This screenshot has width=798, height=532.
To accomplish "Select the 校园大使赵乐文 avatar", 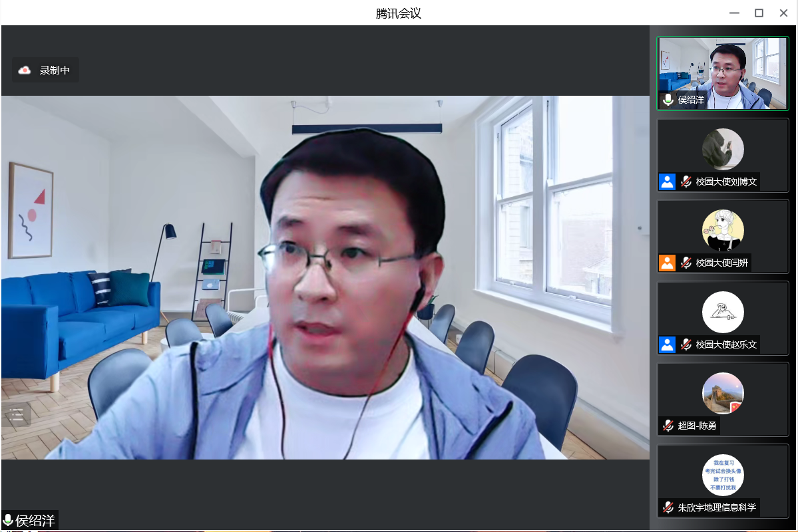I will 723,312.
